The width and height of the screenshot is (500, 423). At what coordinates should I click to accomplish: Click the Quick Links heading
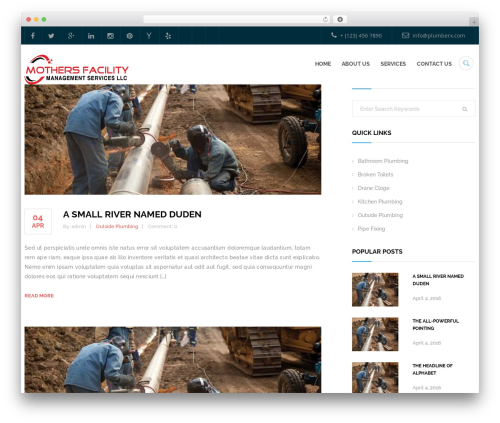coord(371,133)
